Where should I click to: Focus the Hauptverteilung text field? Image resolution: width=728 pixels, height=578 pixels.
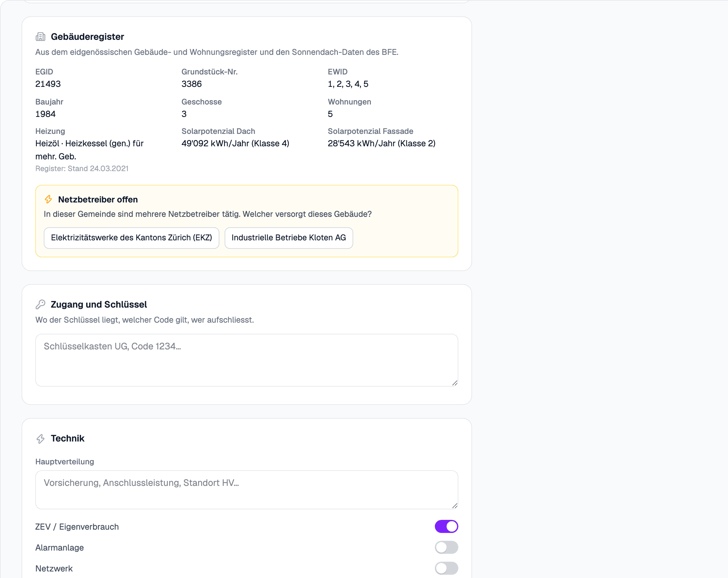(246, 490)
